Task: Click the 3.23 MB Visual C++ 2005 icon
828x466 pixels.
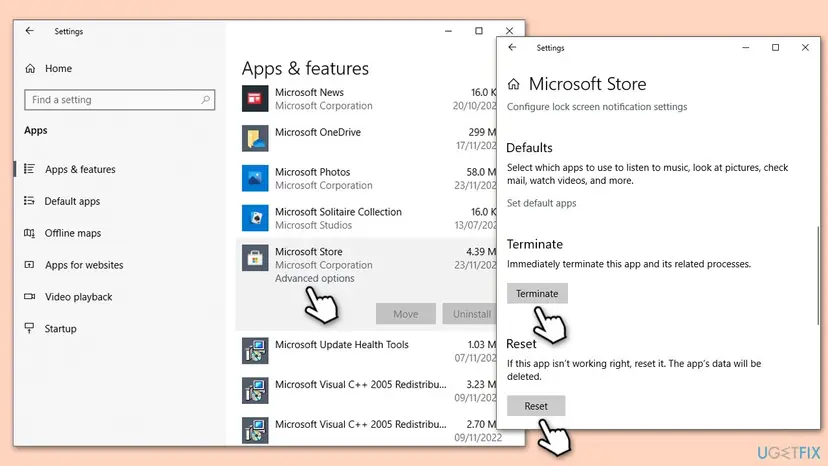Action: point(255,390)
